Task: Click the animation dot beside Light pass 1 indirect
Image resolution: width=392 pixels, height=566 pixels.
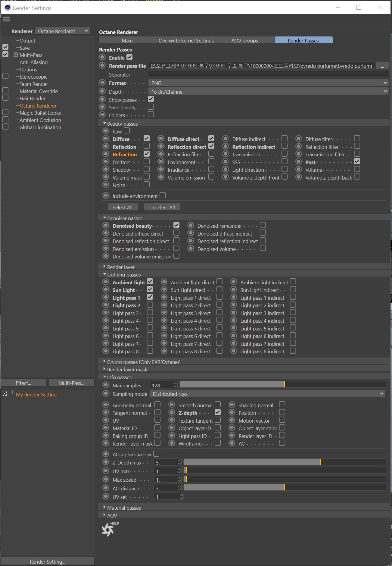Action: (x=234, y=297)
